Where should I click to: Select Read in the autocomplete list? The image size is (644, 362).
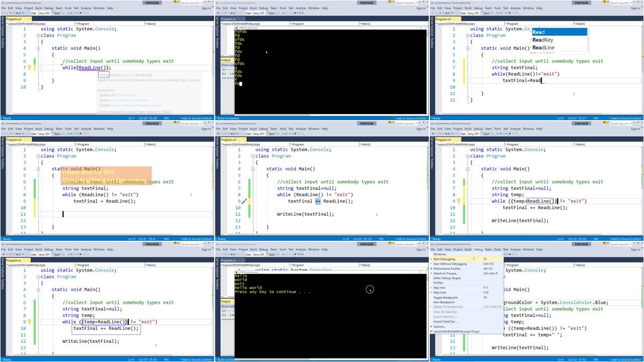pyautogui.click(x=559, y=32)
